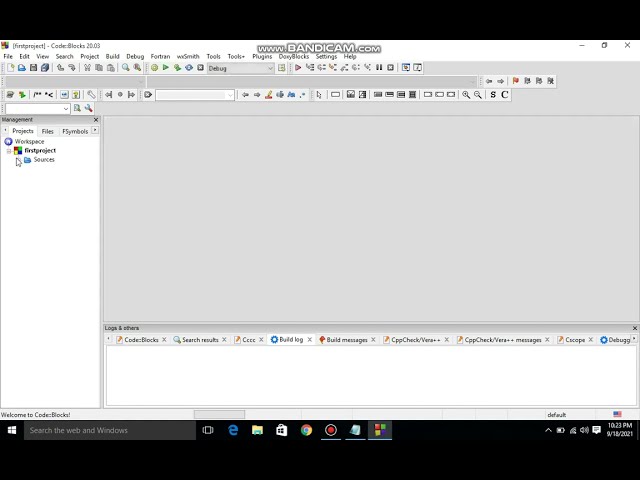Click the Copy icon in the main toolbar

tap(98, 68)
